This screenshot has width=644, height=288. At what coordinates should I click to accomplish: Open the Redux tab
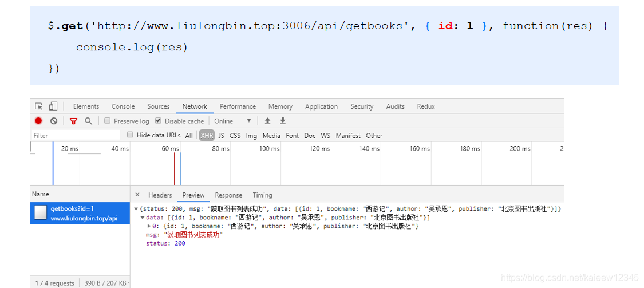[x=426, y=106]
